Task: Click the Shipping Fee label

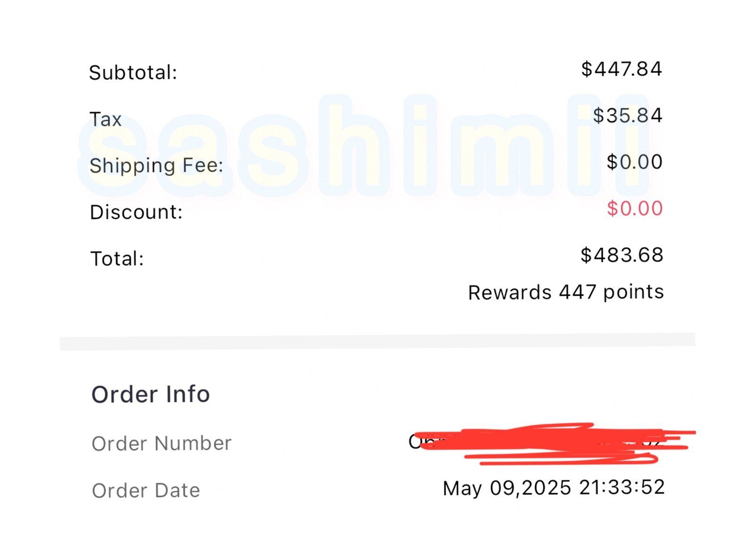Action: tap(156, 165)
